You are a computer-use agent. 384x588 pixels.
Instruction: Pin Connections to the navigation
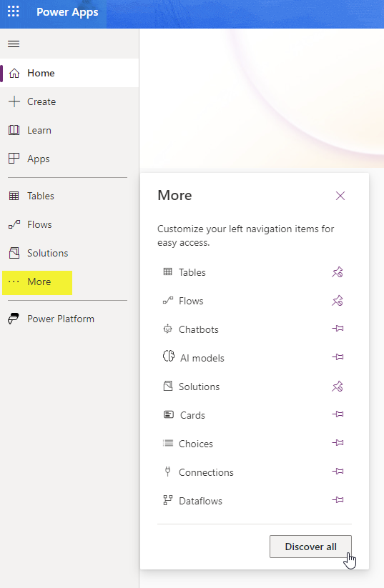(x=338, y=472)
